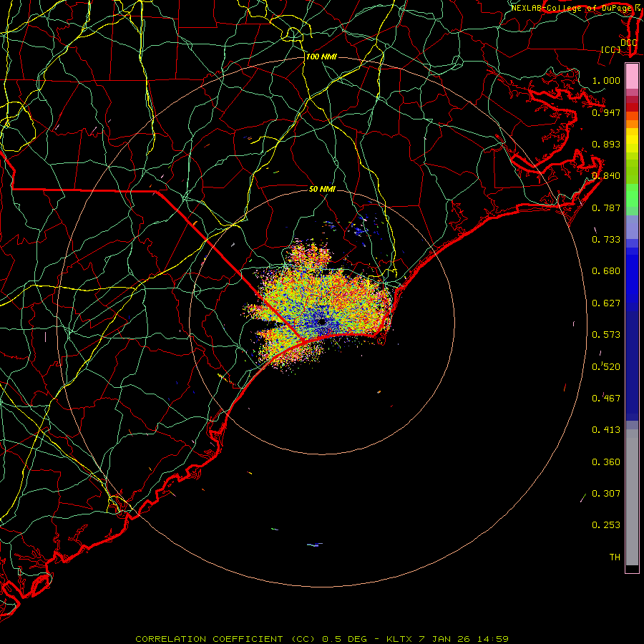Click the 0.947 scale value
Screen dimensions: 644x644
click(x=606, y=112)
